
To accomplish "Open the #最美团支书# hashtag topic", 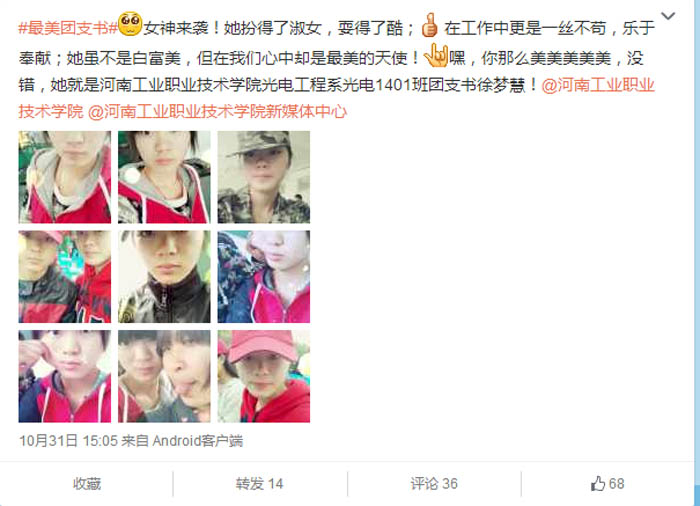I will [x=68, y=29].
